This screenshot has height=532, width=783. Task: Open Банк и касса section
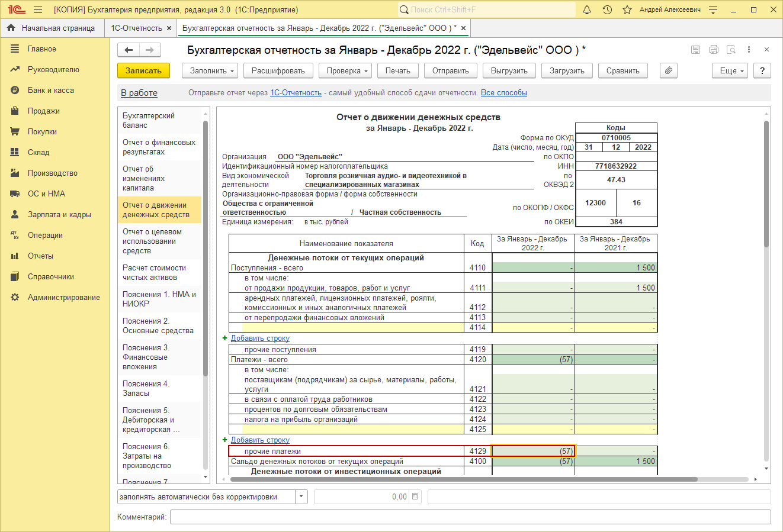51,91
